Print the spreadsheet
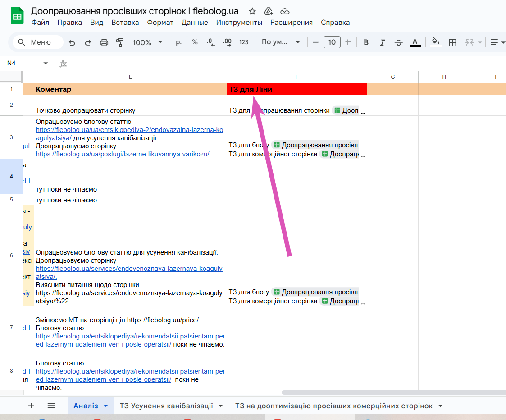 pos(104,42)
